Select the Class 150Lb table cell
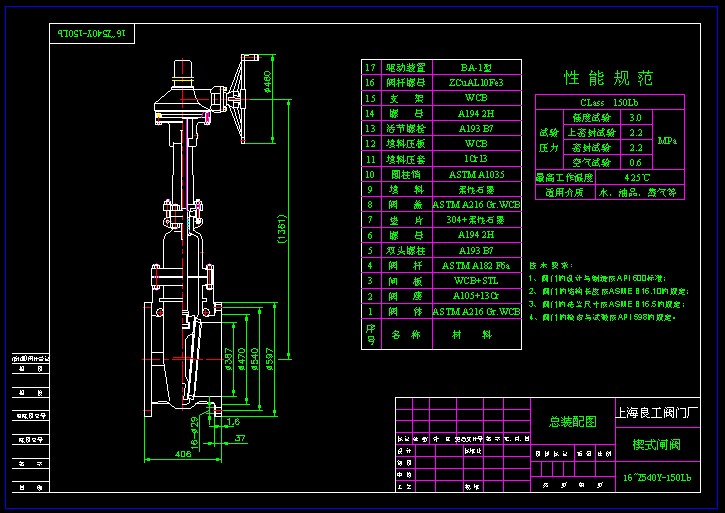 (609, 102)
